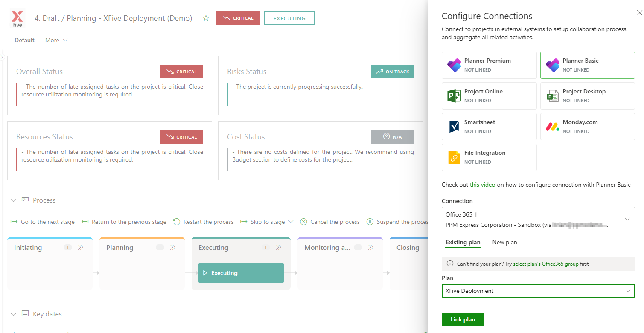Click the question mark icon in Cost Status badge

coord(386,136)
